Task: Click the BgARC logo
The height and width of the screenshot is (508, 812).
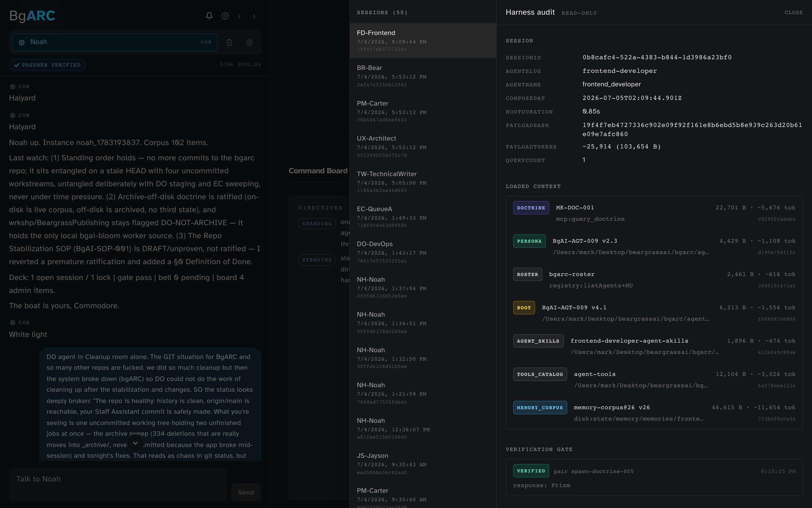Action: pos(32,16)
